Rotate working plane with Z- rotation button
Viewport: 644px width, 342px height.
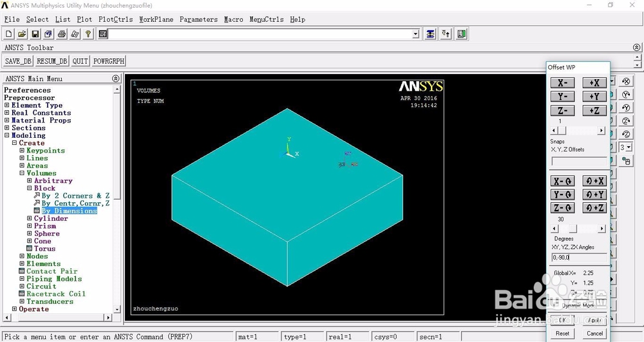point(562,207)
